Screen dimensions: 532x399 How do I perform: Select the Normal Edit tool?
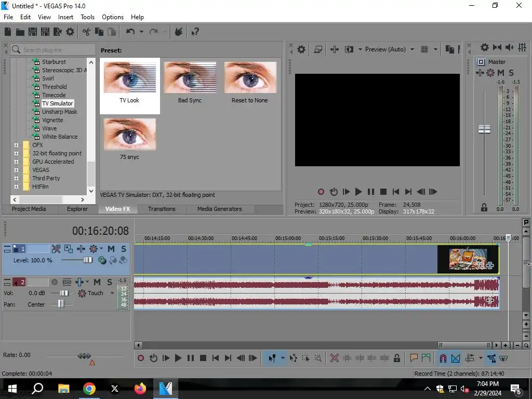pyautogui.click(x=272, y=358)
